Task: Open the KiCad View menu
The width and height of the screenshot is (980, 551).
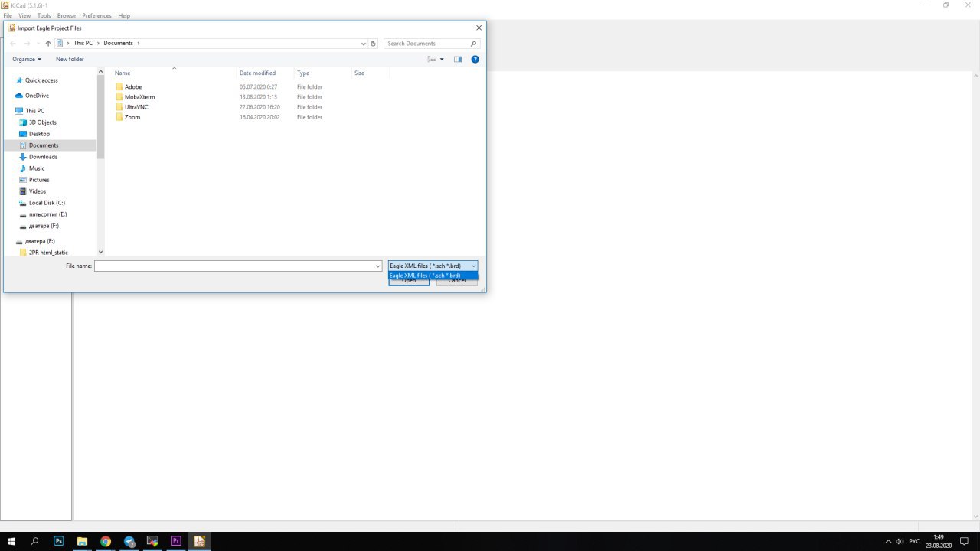Action: tap(24, 15)
